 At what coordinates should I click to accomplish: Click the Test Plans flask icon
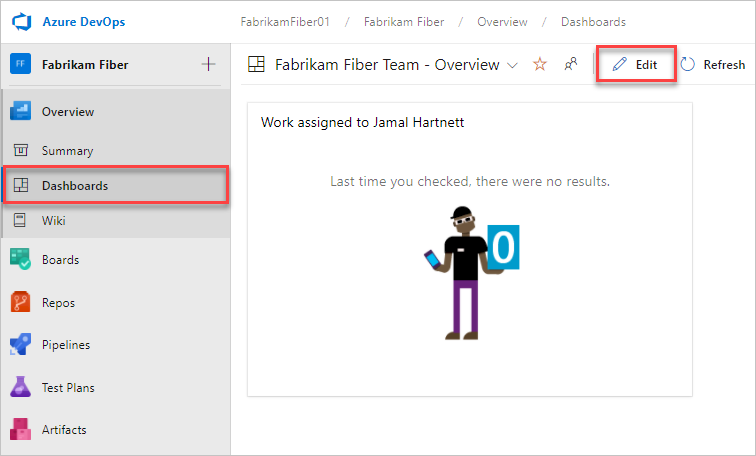20,387
